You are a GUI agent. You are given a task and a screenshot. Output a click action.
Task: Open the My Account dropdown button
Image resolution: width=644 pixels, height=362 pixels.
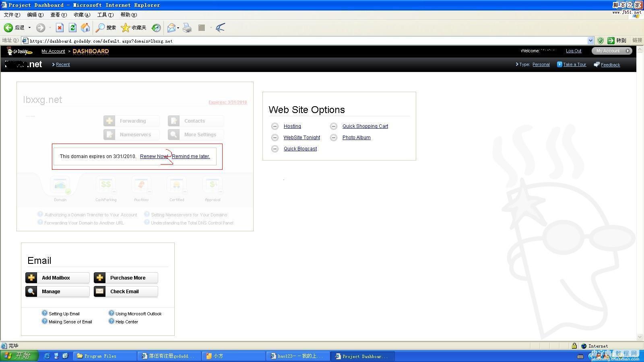click(x=612, y=51)
